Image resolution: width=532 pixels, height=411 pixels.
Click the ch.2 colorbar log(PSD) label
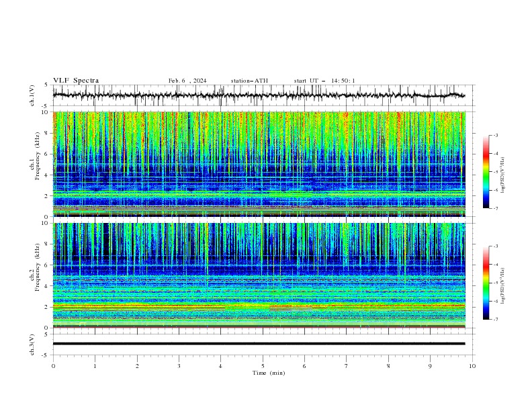(502, 286)
